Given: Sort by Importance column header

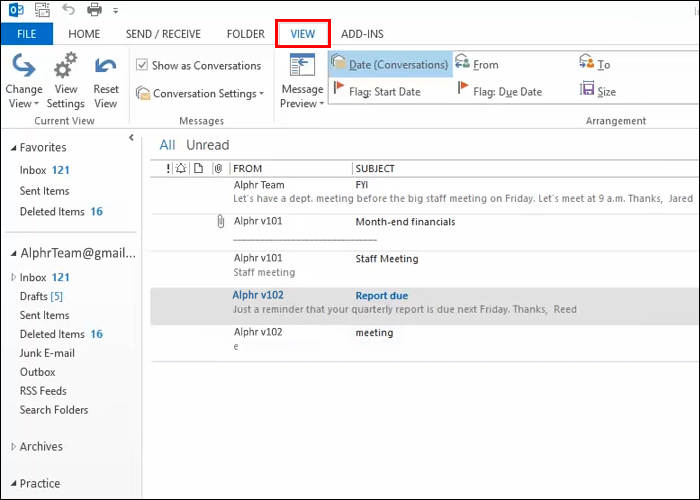Looking at the screenshot, I should click(x=168, y=168).
